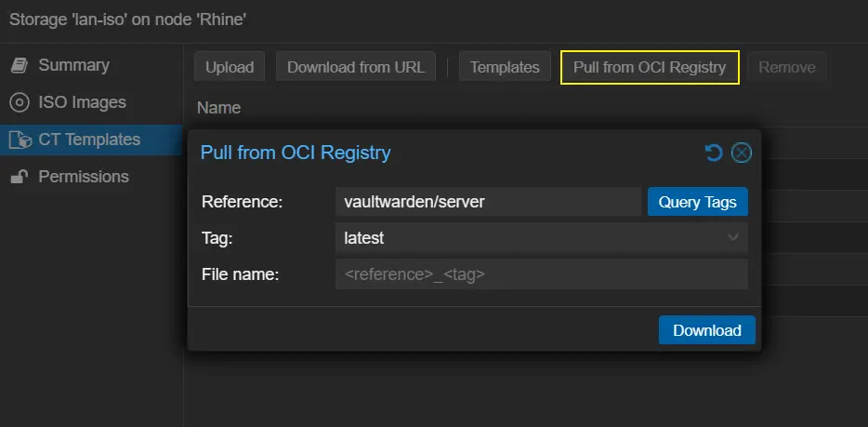Screen dimensions: 868x427
Task: Select the CT Templates section
Action: coord(91,140)
